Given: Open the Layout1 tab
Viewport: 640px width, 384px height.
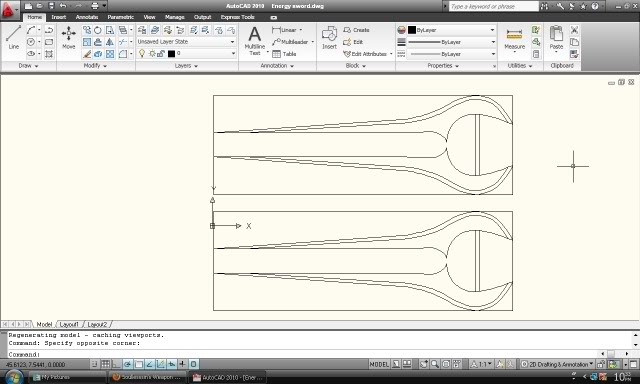Looking at the screenshot, I should coord(69,324).
